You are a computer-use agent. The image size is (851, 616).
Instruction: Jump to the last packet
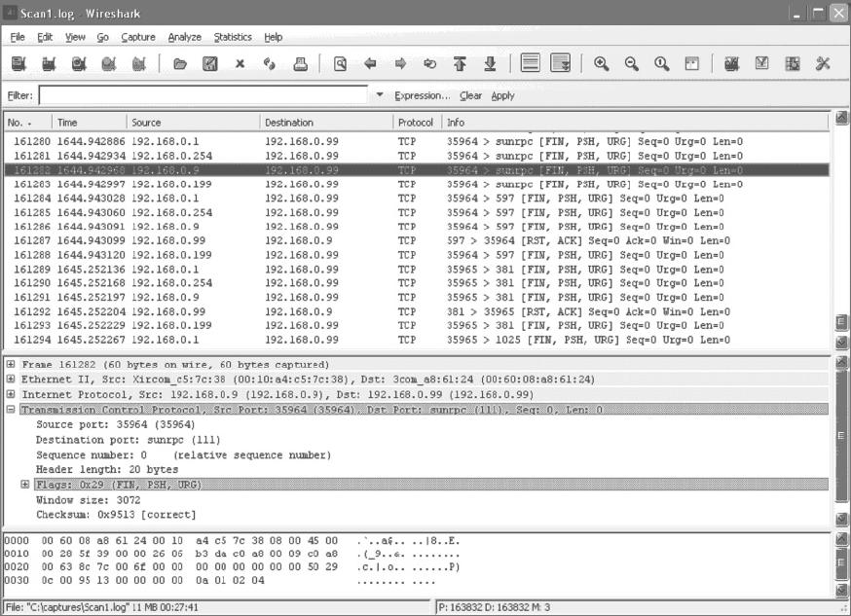click(x=490, y=64)
